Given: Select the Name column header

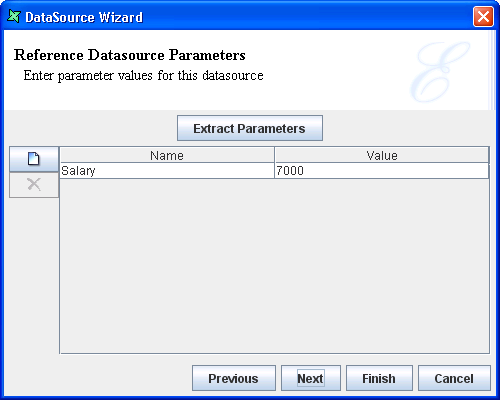Looking at the screenshot, I should click(167, 155).
